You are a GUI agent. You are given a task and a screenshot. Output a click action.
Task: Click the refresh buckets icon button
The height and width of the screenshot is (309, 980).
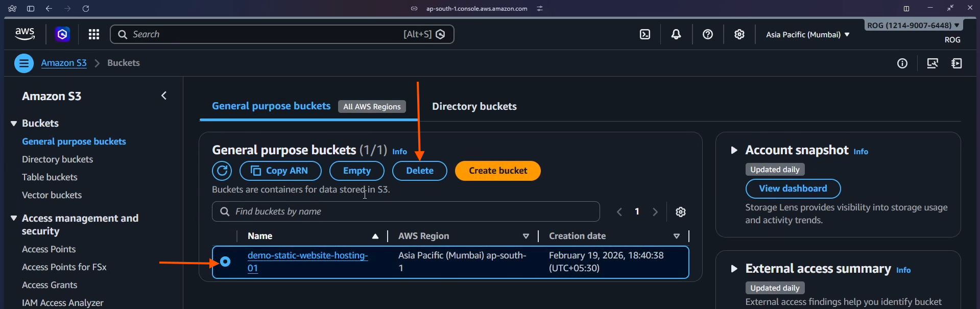[222, 171]
